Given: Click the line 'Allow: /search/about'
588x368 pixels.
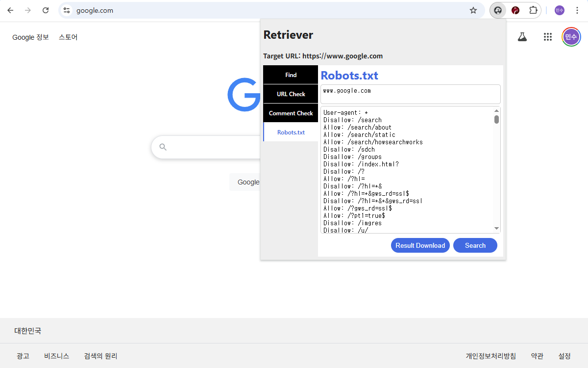Looking at the screenshot, I should click(x=357, y=127).
